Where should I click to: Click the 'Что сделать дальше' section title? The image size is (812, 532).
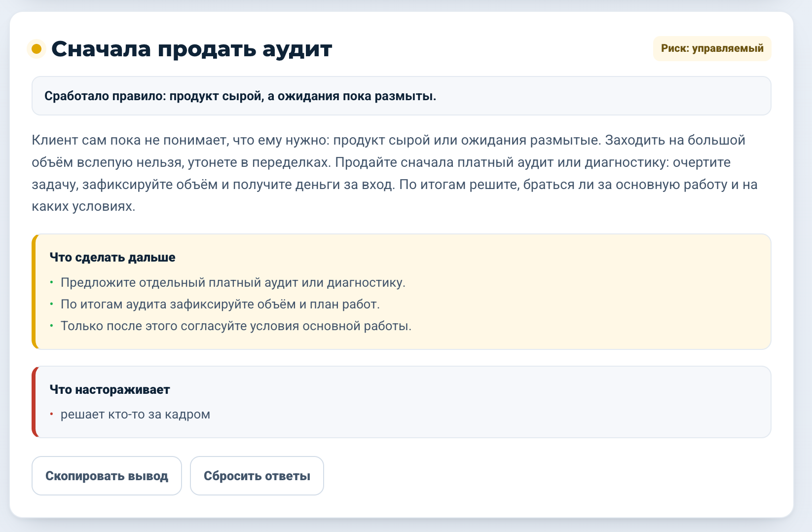(112, 257)
